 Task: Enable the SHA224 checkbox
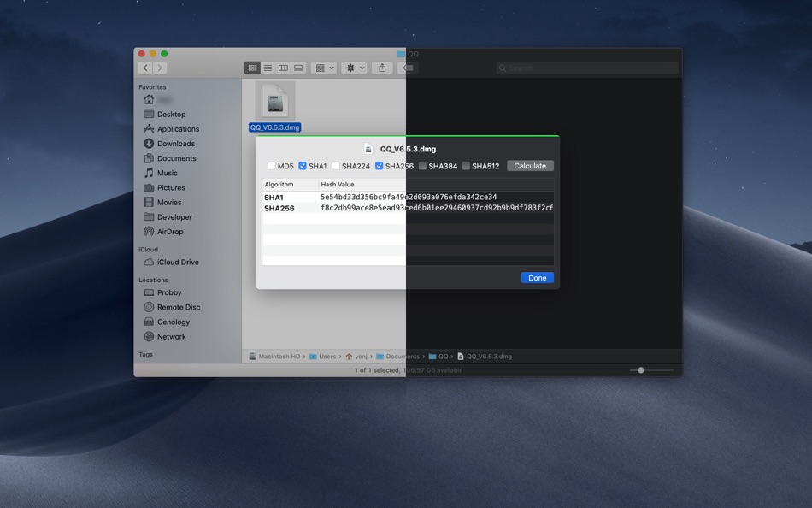click(x=336, y=166)
